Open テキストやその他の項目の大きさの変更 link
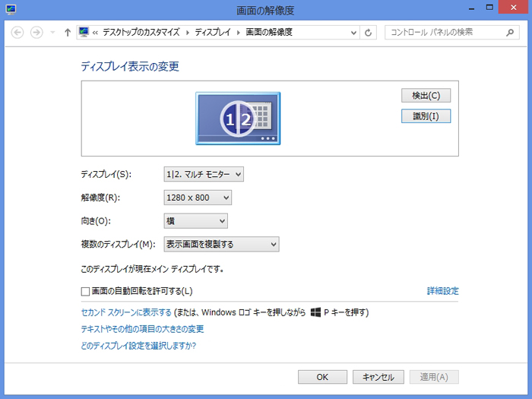 pos(143,329)
